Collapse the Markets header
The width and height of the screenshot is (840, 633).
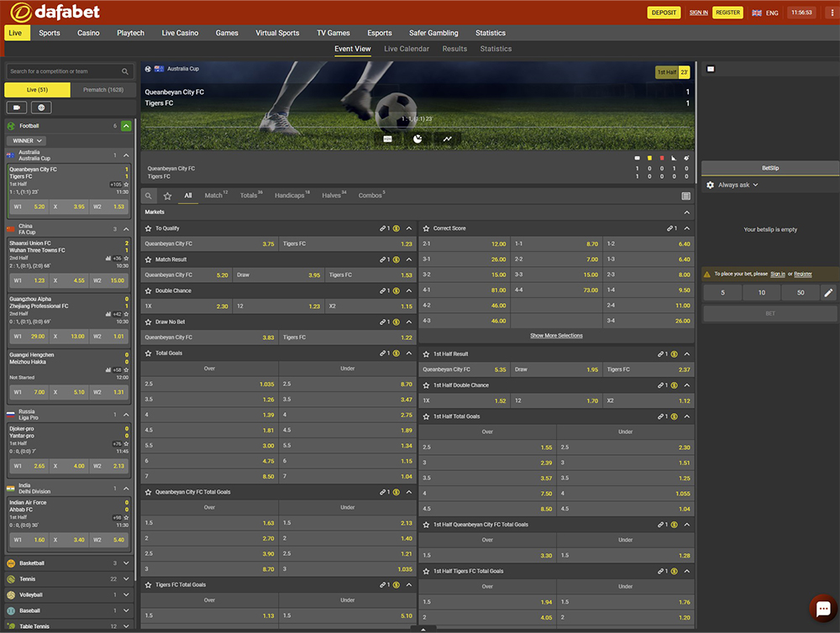[x=687, y=212]
